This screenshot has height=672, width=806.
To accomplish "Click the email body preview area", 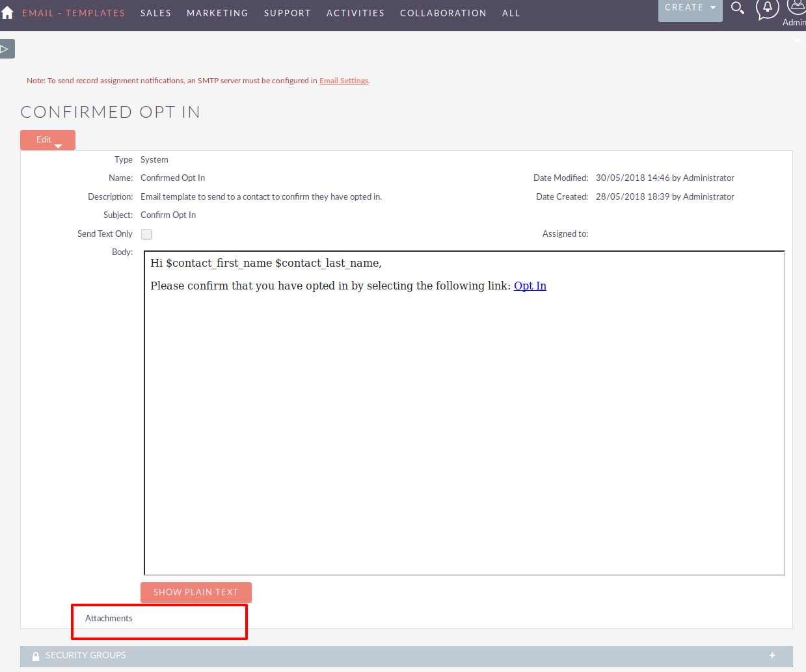I will pyautogui.click(x=464, y=413).
